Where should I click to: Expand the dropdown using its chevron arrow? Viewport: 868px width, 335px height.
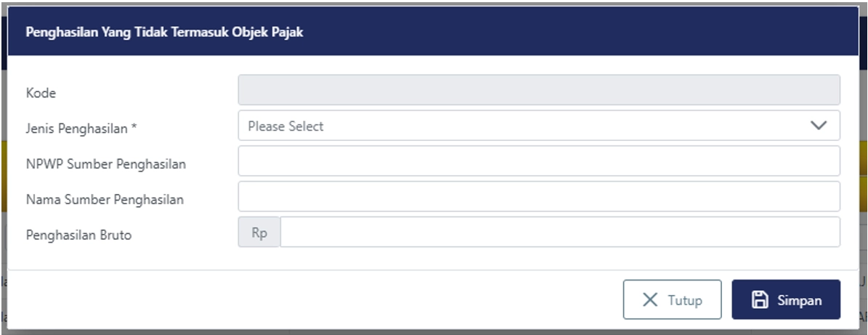point(819,126)
